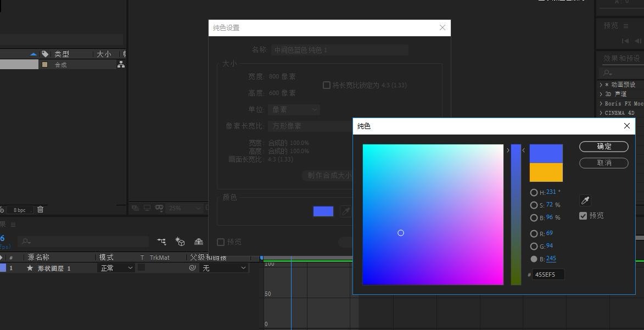Select the 形状图层 1 layer name
This screenshot has width=644, height=330.
pos(54,269)
